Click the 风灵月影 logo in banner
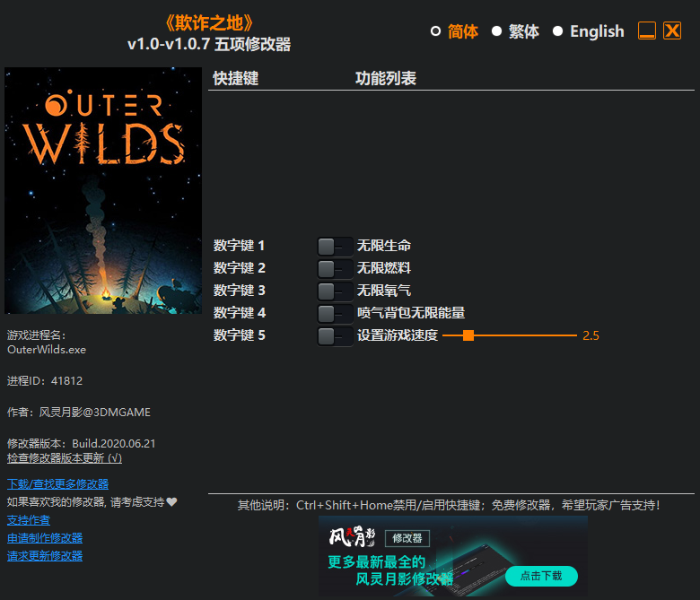The height and width of the screenshot is (600, 700). point(352,536)
